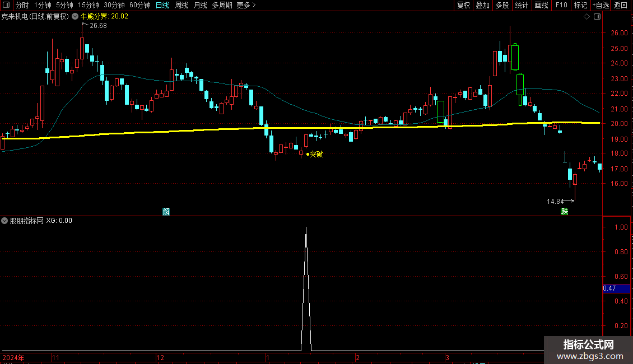633x364 pixels.
Task: Click the month 11 axis label
Action: click(55, 357)
